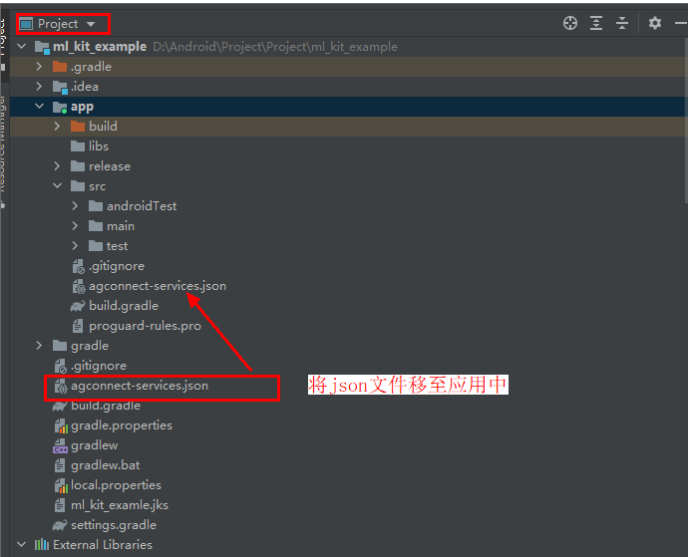The image size is (688, 557).
Task: Open the Project panel settings gear
Action: [x=655, y=23]
